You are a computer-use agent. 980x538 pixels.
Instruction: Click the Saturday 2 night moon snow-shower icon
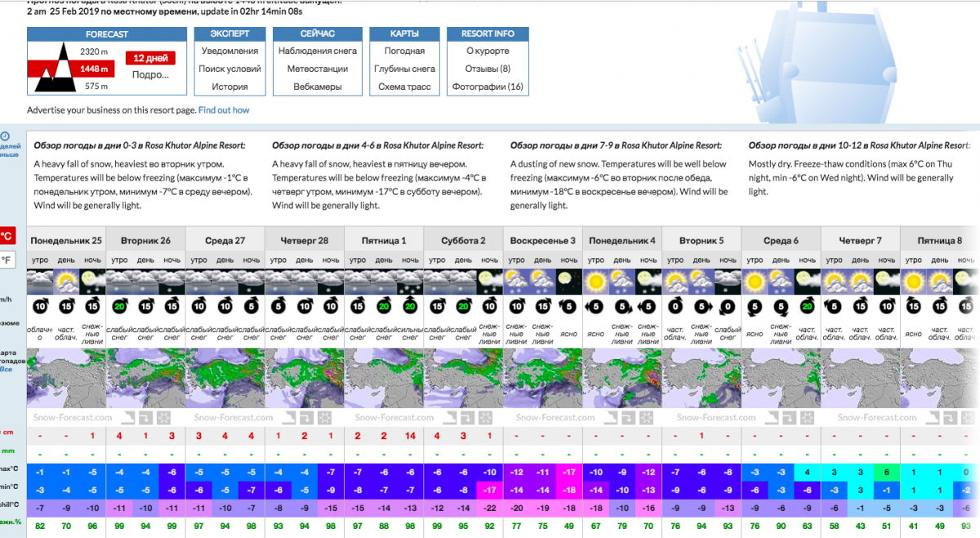(x=490, y=282)
